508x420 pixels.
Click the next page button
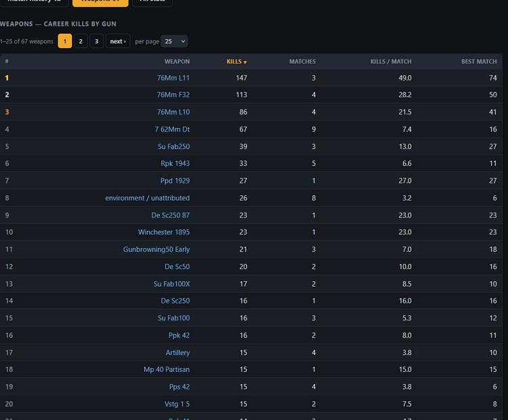(118, 41)
